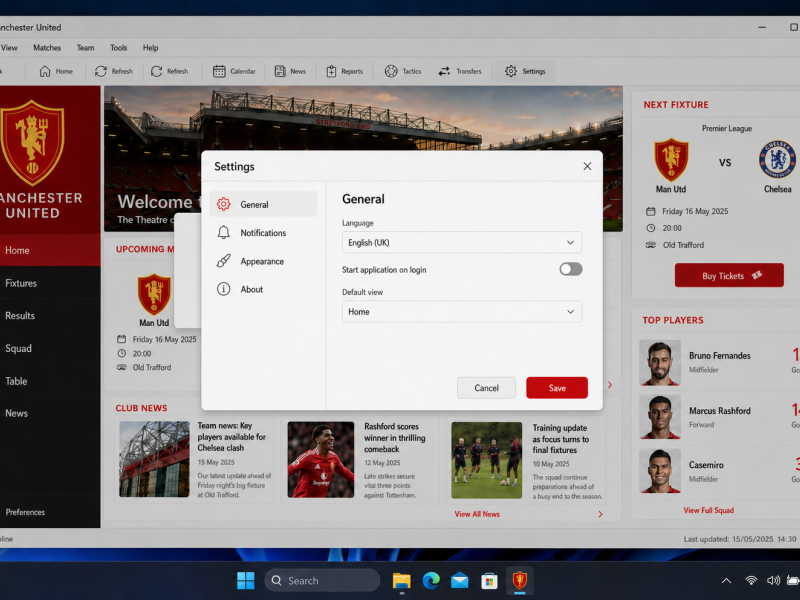Click 'Last updated: 15/05/2025 14:30' status text
800x600 pixels.
click(x=739, y=539)
